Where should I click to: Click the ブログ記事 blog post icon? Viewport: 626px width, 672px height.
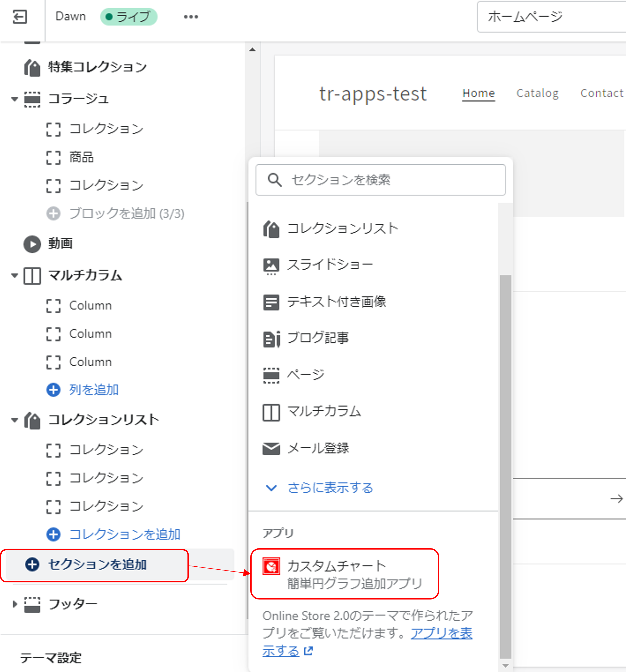pos(271,338)
